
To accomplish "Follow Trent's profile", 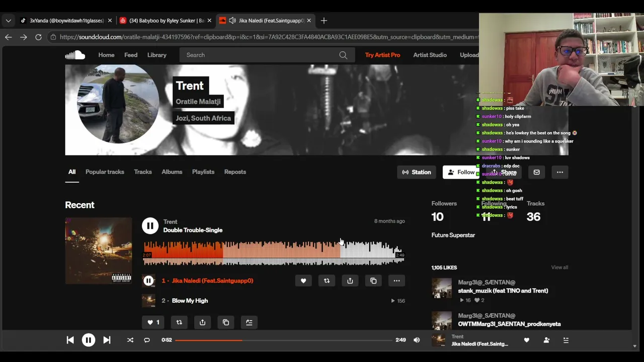I will pos(461,172).
